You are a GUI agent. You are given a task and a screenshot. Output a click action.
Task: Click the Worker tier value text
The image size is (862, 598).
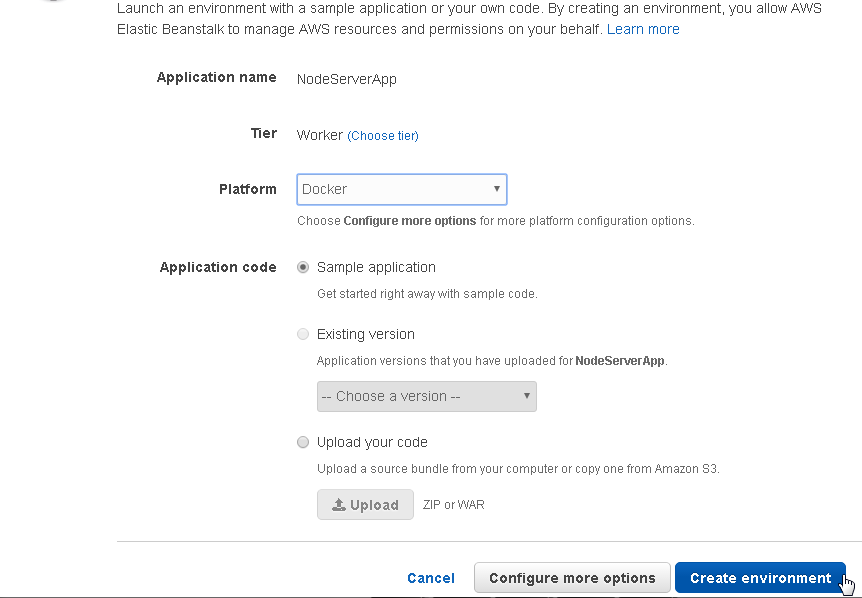click(x=320, y=135)
